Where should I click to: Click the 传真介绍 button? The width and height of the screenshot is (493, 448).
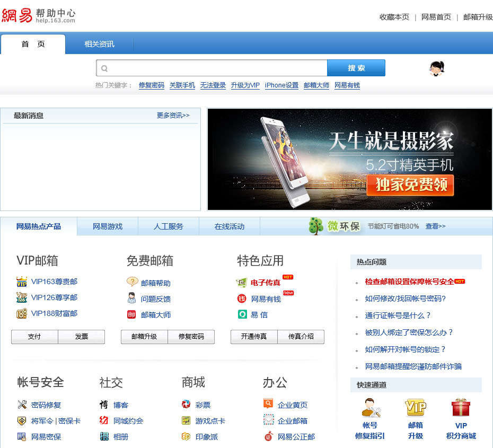coord(301,337)
